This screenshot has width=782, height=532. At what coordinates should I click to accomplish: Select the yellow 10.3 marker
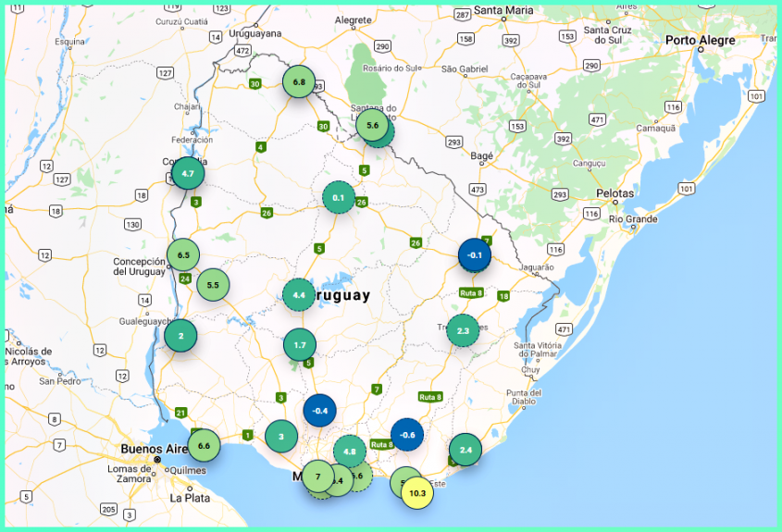417,493
